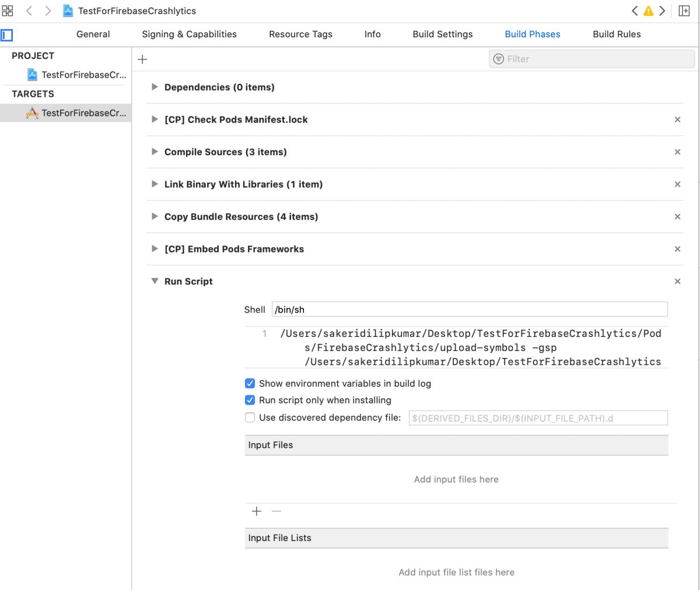This screenshot has width=700, height=590.
Task: Uncheck Run script only when installing
Action: (250, 400)
